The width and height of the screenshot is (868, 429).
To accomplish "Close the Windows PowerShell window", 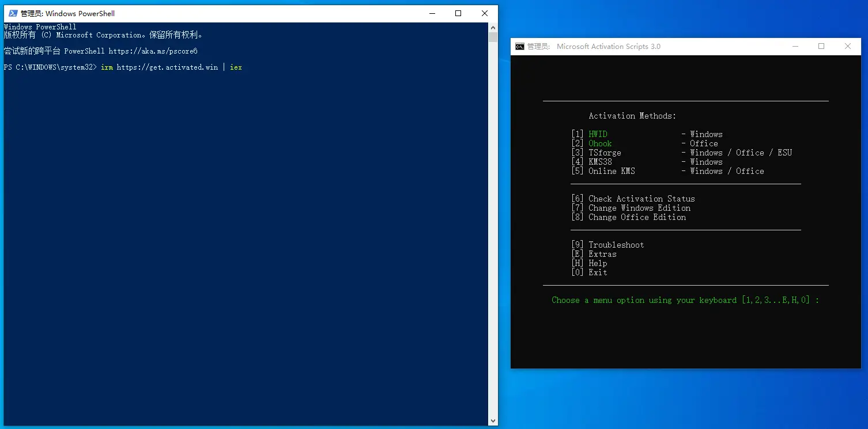I will tap(485, 13).
